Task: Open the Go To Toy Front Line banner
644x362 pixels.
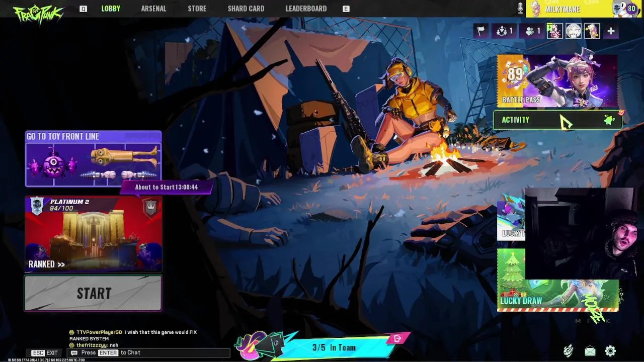Action: point(94,159)
